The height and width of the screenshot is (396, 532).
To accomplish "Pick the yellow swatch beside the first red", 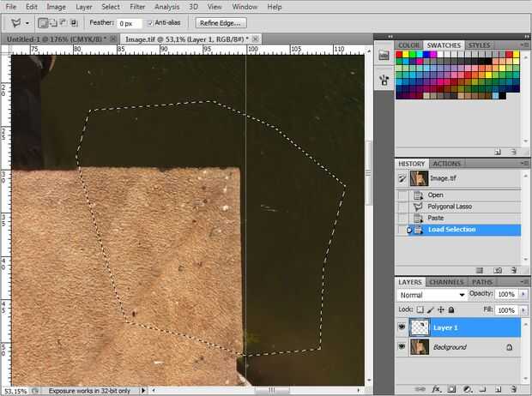I will point(406,54).
